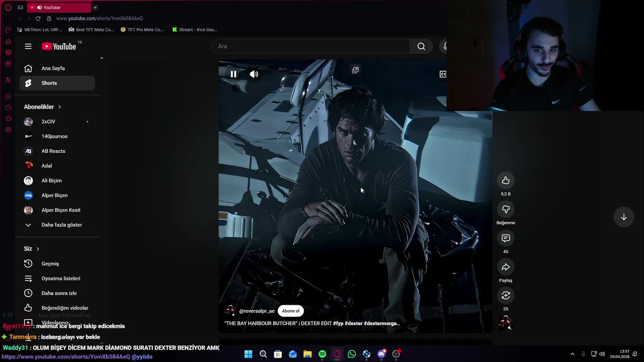
Task: Expand Daha fazla göster subscriptions
Action: click(x=57, y=225)
